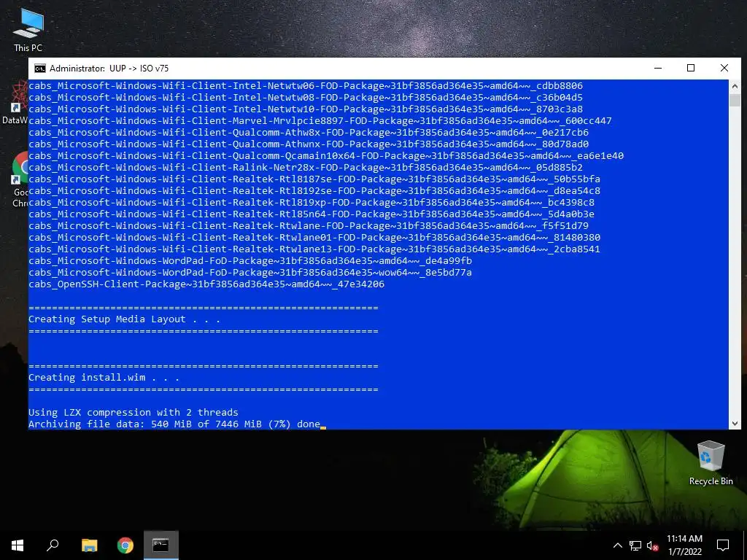Screen dimensions: 747x560
Task: Close the UUP -> ISO v75 window
Action: click(x=724, y=68)
